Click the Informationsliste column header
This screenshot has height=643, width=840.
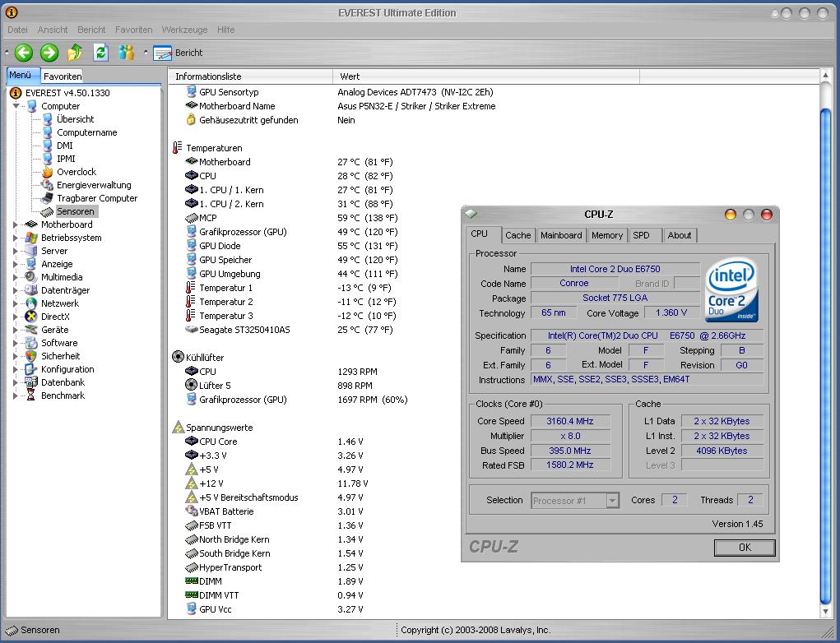tap(250, 76)
